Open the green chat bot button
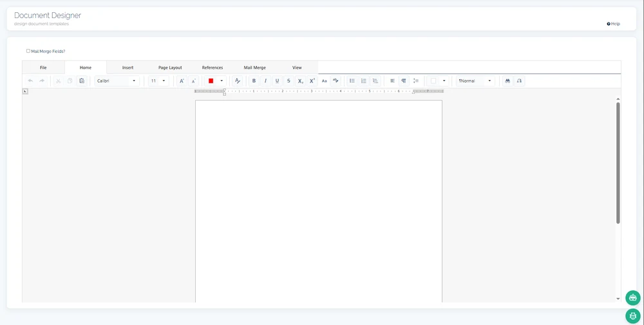The image size is (644, 325). click(x=633, y=297)
